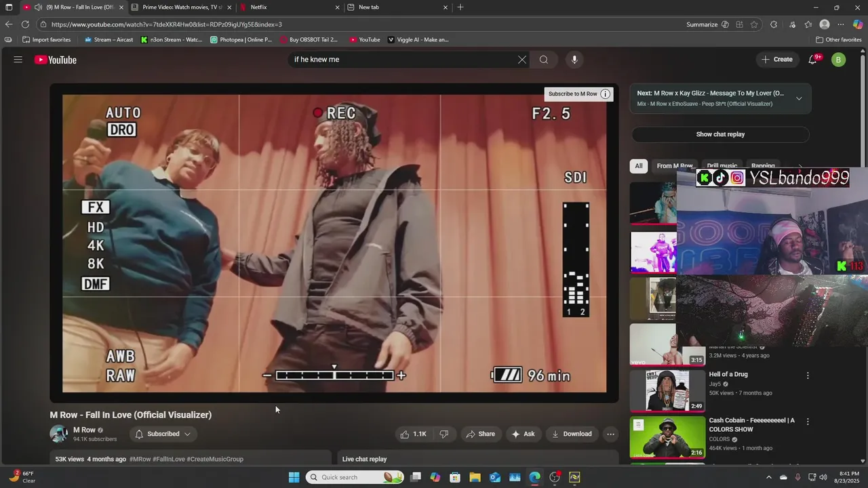Image resolution: width=868 pixels, height=488 pixels.
Task: Start voice search with the microphone
Action: (574, 60)
